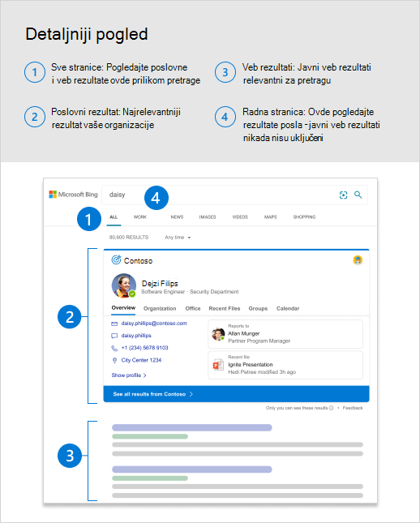Click the chat bubble icon beside daisy.phillips
This screenshot has height=523, width=420.
tap(114, 336)
